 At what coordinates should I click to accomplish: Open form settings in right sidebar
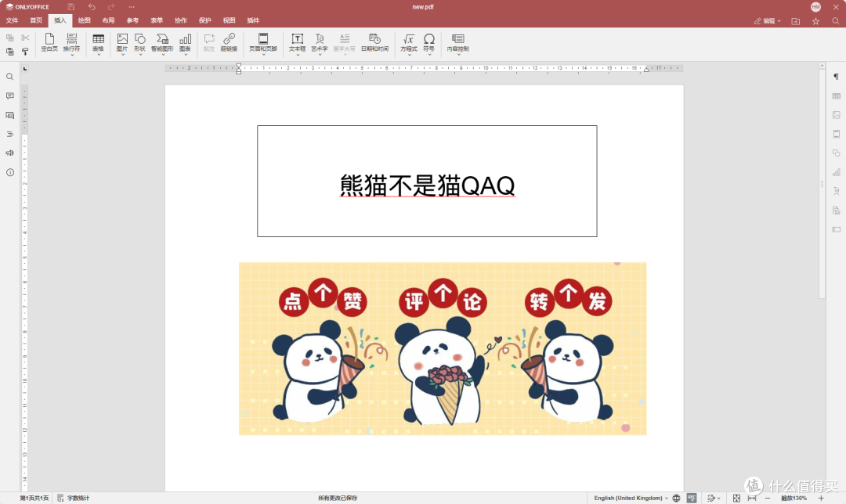[x=837, y=229]
